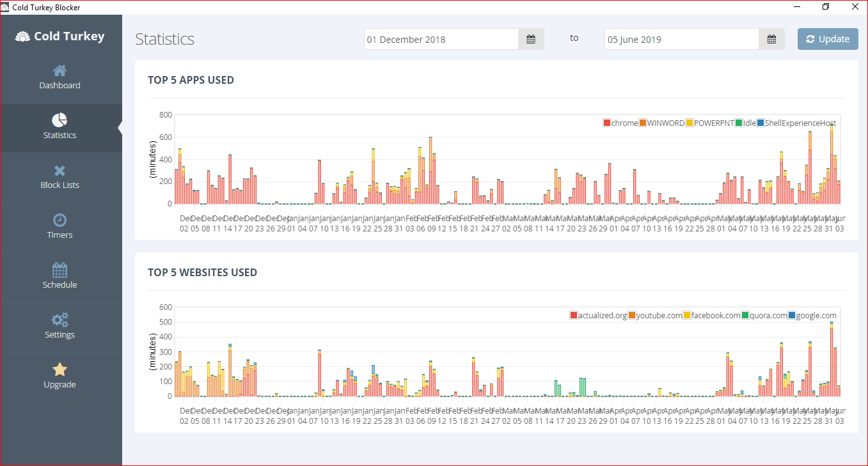Click the TOP 5 APPS USED heading
The width and height of the screenshot is (868, 466).
coord(191,81)
